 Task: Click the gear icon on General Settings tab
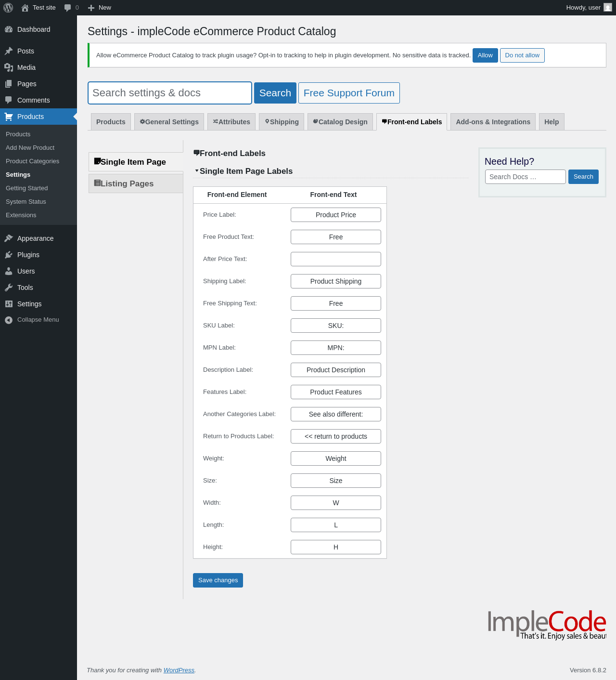click(142, 121)
